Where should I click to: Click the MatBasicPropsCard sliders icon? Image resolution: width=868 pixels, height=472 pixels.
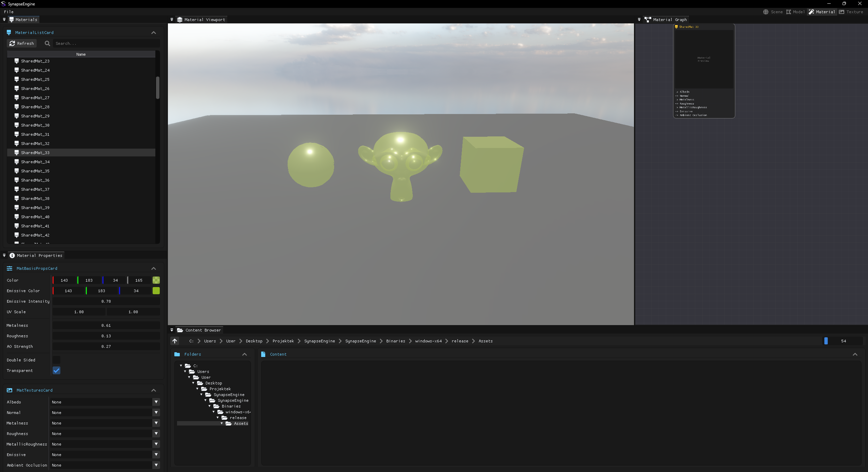click(9, 268)
